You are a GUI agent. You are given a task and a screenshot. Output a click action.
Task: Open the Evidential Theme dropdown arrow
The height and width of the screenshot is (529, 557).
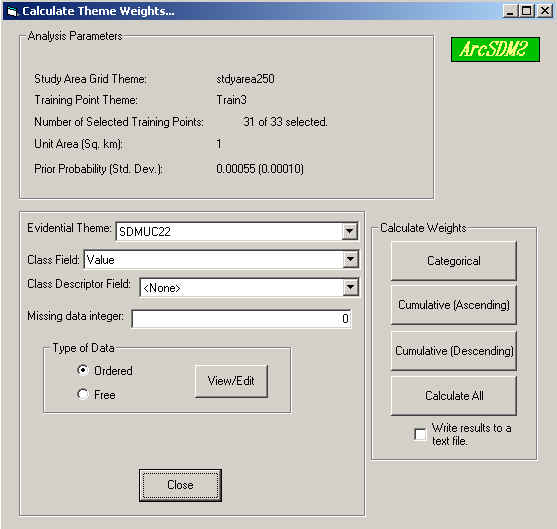pos(350,231)
